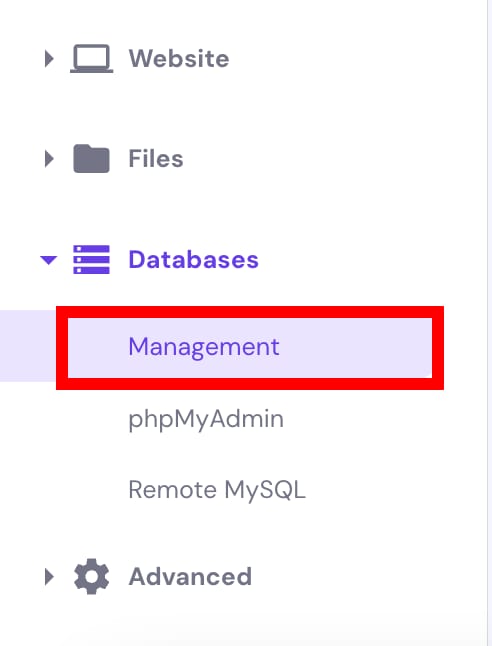Image resolution: width=492 pixels, height=646 pixels.
Task: Expand the Advanced section arrow
Action: click(x=49, y=577)
